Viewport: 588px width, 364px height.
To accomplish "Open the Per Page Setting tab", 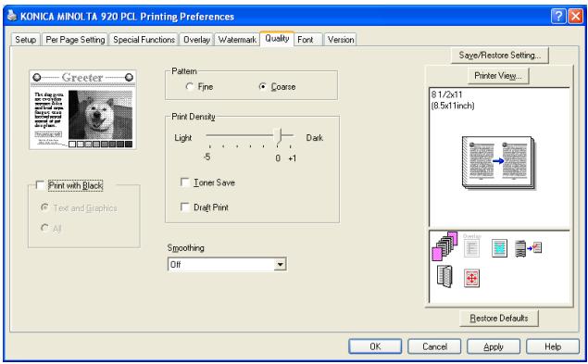I will tap(75, 40).
